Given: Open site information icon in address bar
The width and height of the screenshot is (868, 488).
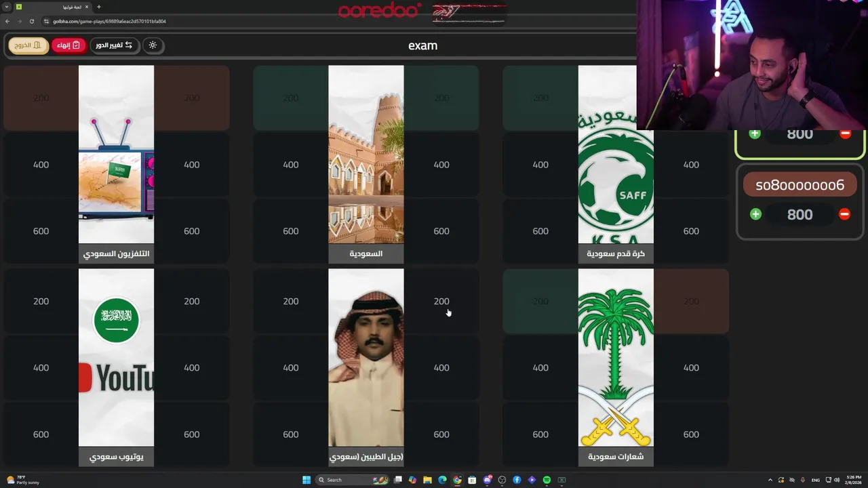Looking at the screenshot, I should point(46,21).
